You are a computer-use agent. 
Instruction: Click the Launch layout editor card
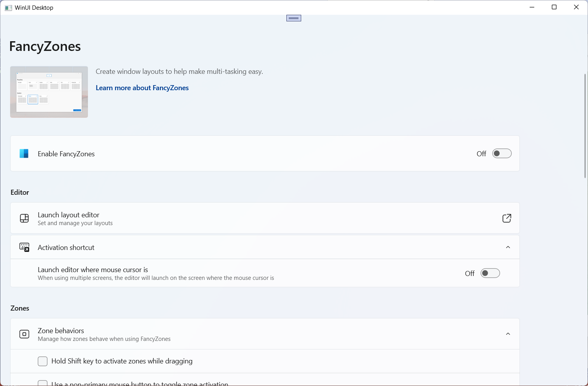pyautogui.click(x=265, y=218)
